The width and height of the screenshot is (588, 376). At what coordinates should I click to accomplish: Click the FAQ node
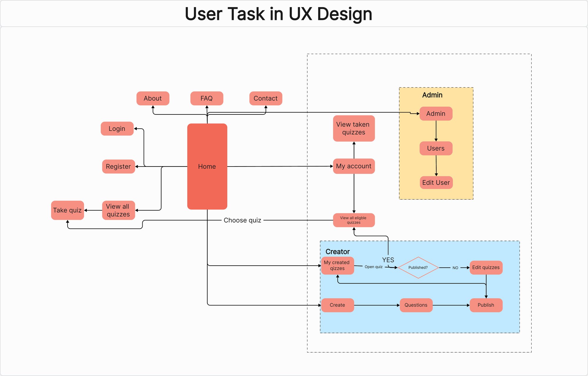[x=207, y=98]
